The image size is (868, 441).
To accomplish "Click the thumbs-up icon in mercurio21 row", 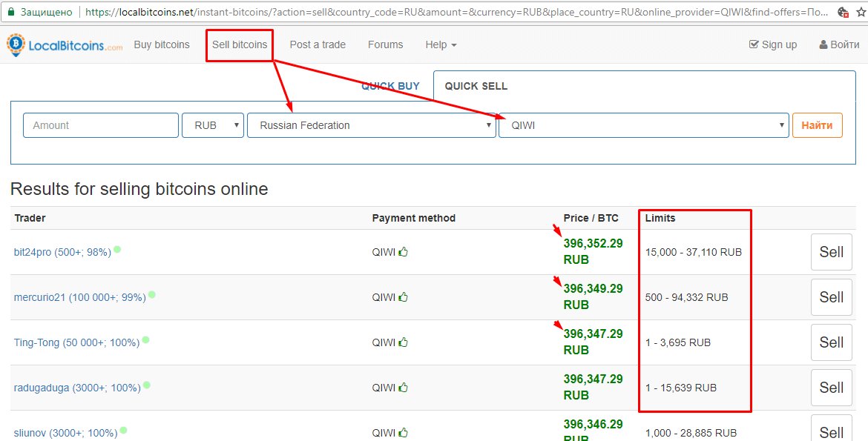I will tap(403, 297).
